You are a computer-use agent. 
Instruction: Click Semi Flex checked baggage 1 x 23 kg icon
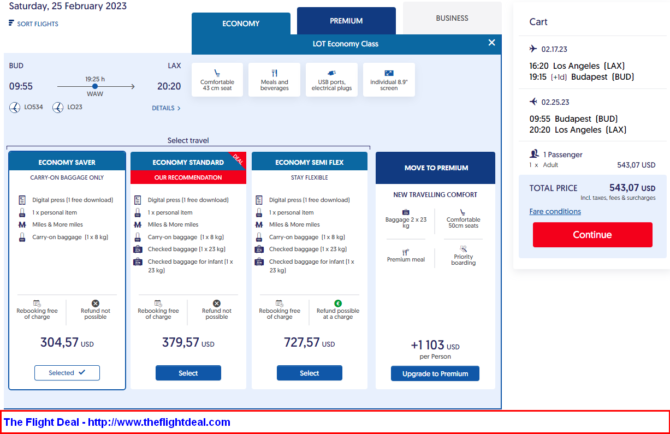click(x=259, y=249)
